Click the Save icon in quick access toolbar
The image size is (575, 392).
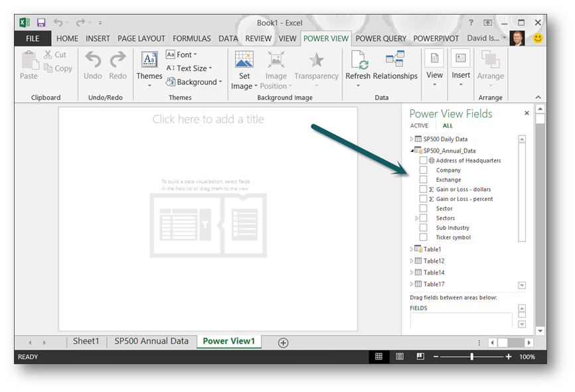pyautogui.click(x=41, y=23)
